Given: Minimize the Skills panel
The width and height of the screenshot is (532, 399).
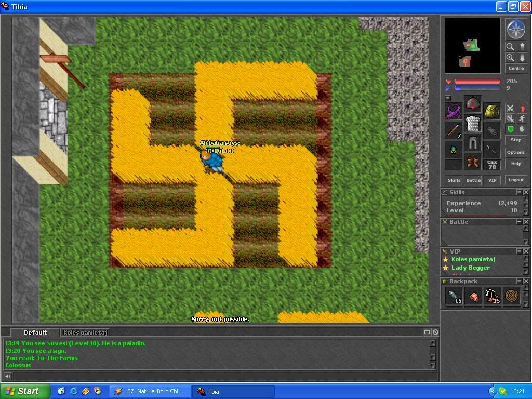Looking at the screenshot, I should 519,192.
